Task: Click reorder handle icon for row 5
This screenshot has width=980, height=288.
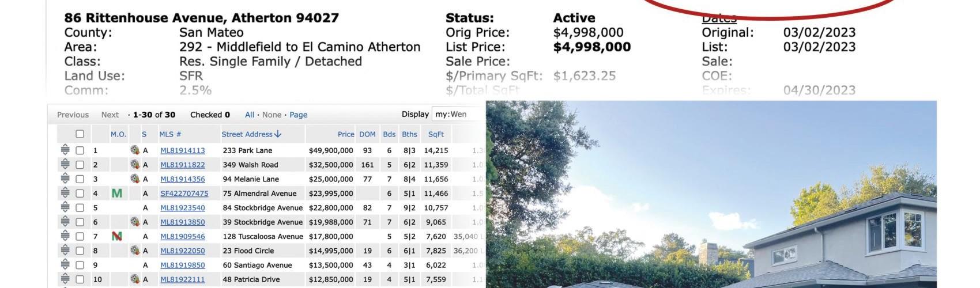Action: pos(65,207)
